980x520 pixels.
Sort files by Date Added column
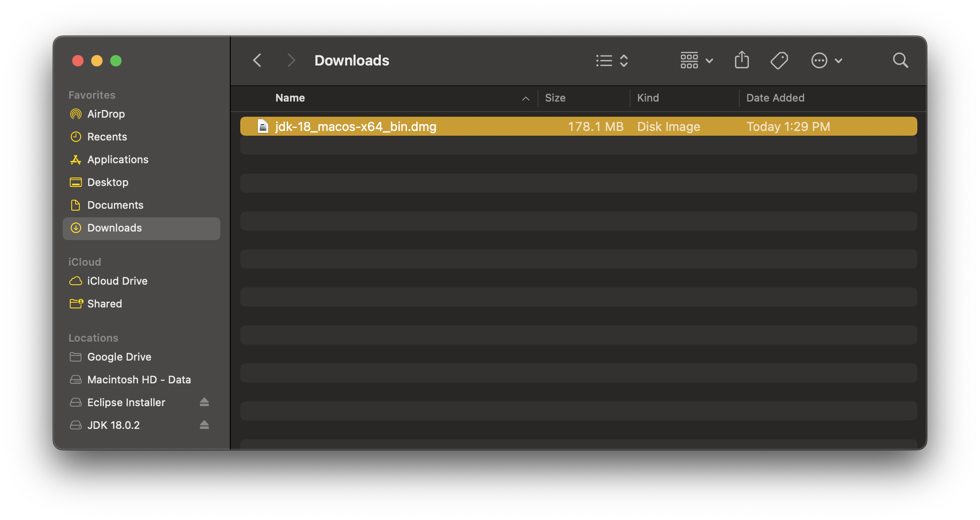click(775, 98)
